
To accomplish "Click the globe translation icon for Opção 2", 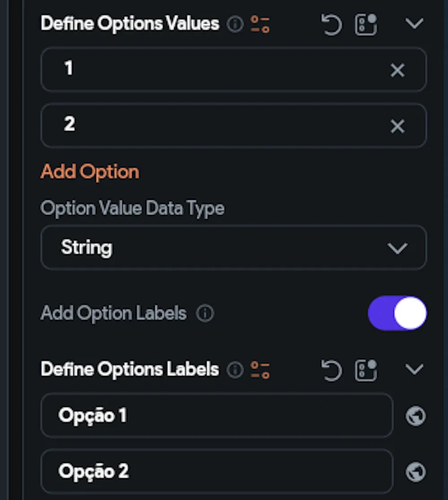I will tap(415, 472).
